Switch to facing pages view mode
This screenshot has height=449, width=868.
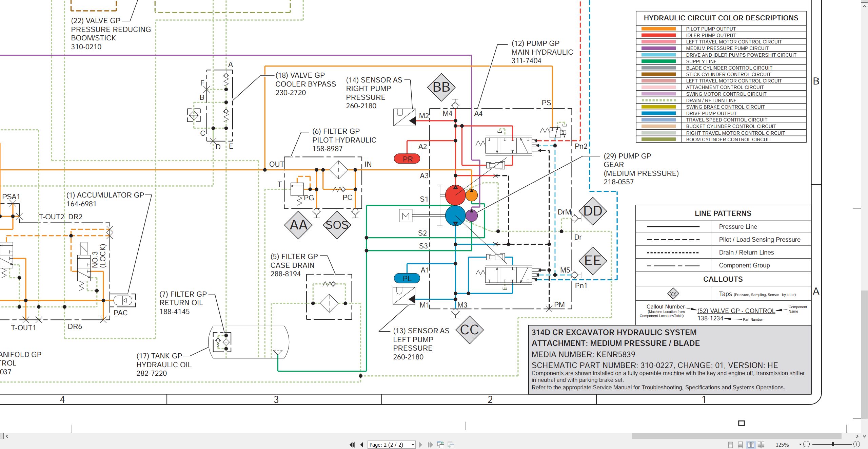click(x=751, y=445)
